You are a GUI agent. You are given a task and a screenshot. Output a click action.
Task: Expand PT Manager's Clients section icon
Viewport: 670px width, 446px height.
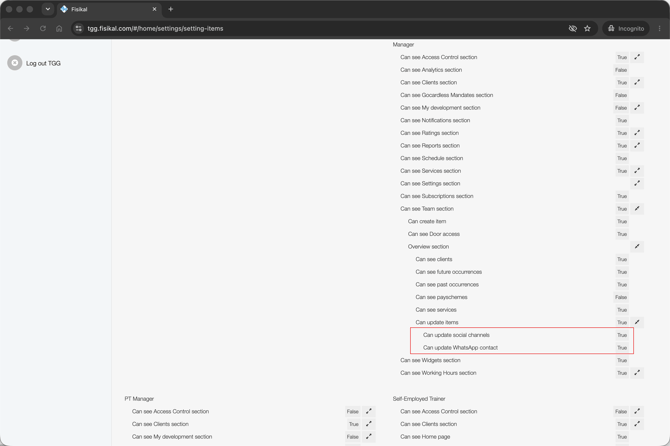tap(369, 424)
